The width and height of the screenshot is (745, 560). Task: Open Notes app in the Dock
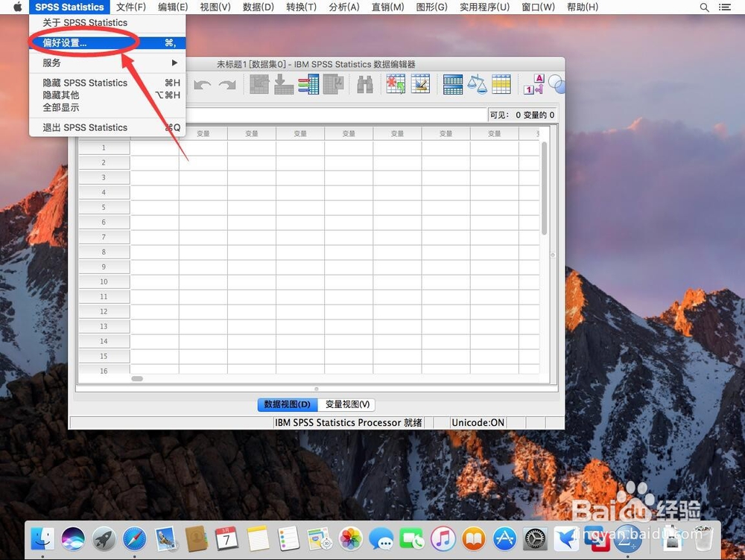point(258,538)
